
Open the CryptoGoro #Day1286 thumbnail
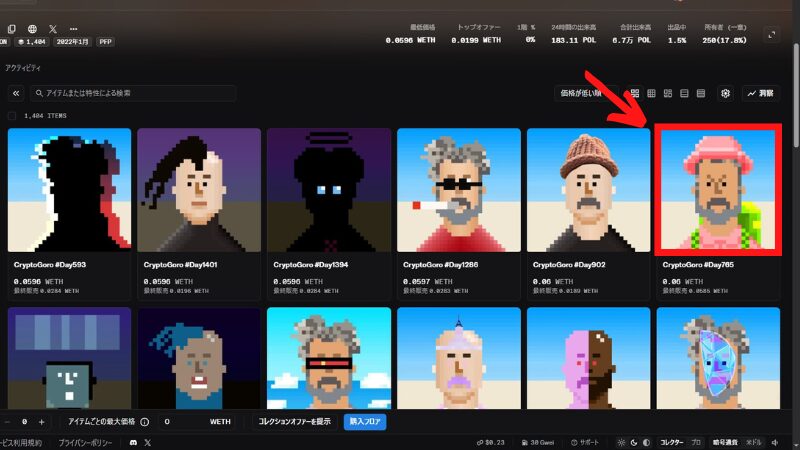click(x=459, y=190)
